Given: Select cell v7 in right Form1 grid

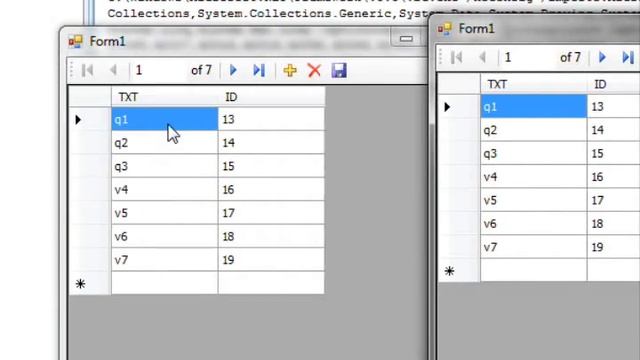Looking at the screenshot, I should tap(533, 247).
